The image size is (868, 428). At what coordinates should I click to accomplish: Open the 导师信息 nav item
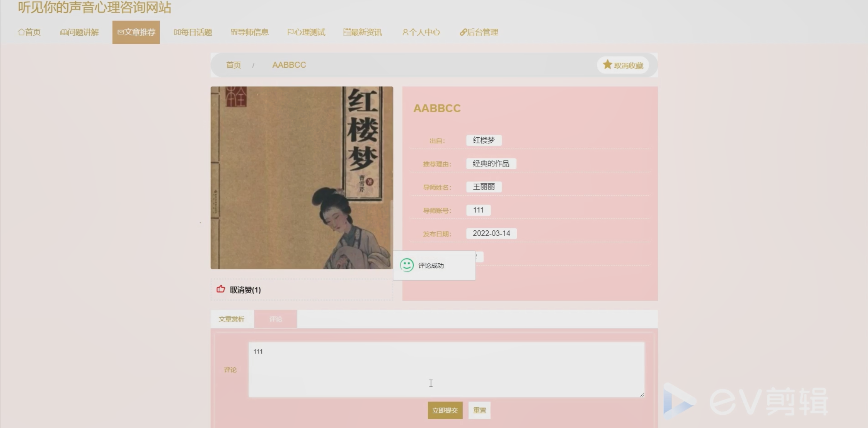tap(250, 32)
